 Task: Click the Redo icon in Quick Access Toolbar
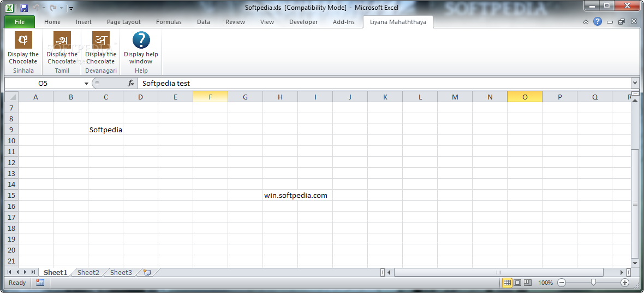pyautogui.click(x=53, y=8)
